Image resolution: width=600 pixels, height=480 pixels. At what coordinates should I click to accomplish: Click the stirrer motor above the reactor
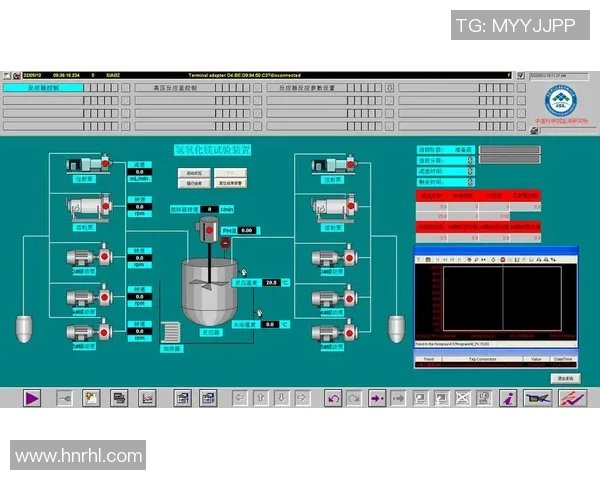click(x=209, y=228)
